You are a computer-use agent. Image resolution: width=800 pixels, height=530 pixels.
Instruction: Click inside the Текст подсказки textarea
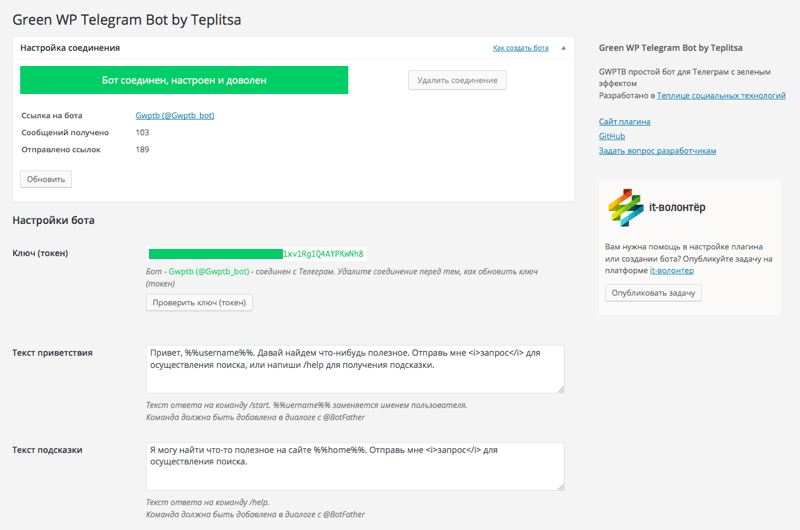355,466
